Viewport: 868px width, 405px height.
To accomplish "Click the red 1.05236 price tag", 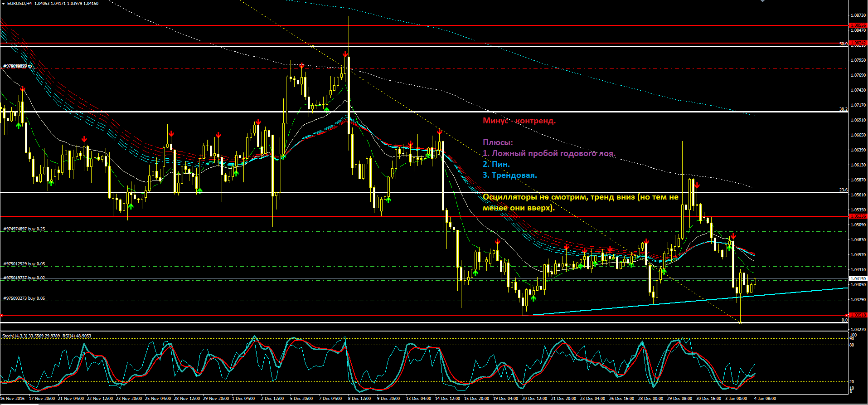I will [x=858, y=216].
